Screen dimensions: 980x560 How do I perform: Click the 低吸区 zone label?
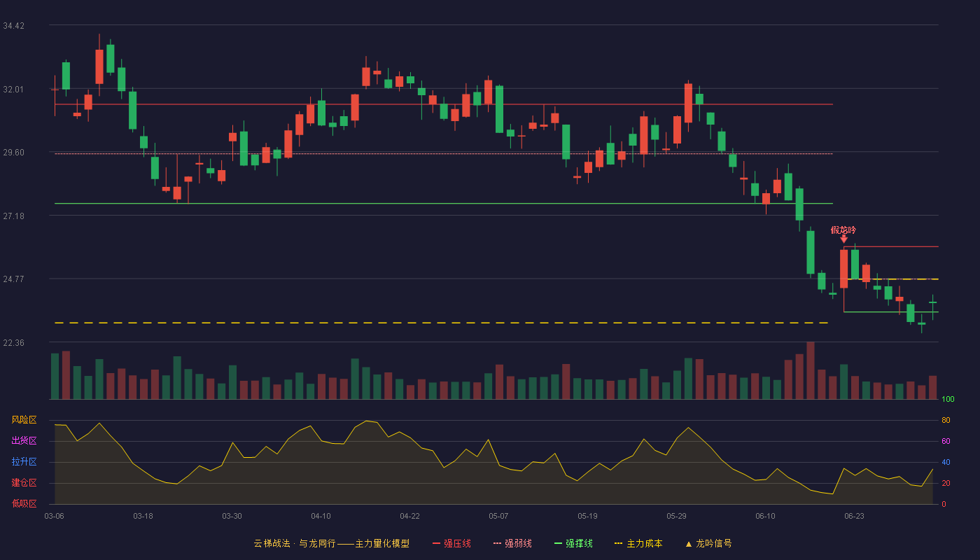[x=24, y=503]
